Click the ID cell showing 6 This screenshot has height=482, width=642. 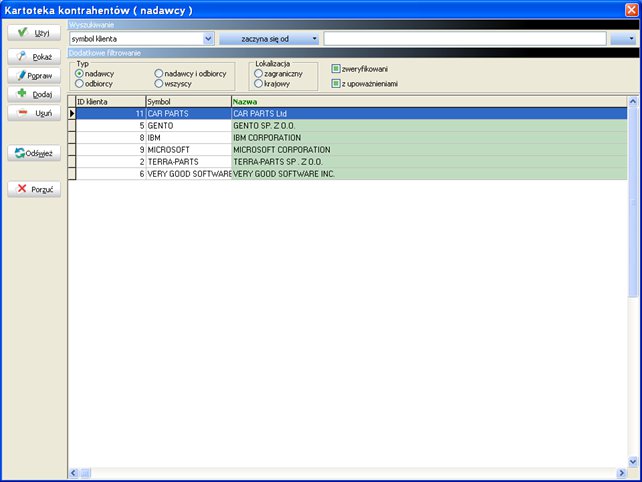111,174
